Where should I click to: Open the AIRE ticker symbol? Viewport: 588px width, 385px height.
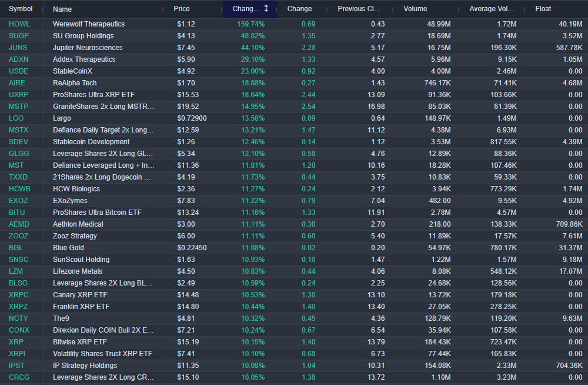pos(17,83)
